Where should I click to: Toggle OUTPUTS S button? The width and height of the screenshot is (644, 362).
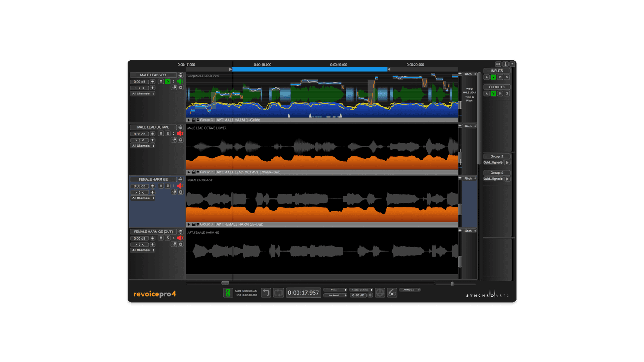pyautogui.click(x=507, y=93)
